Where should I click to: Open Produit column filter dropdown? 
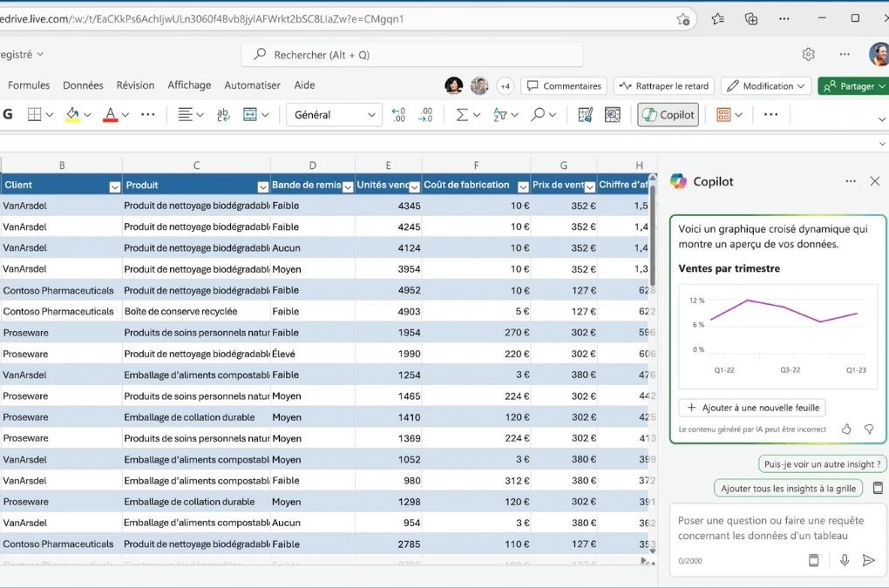[x=262, y=187]
